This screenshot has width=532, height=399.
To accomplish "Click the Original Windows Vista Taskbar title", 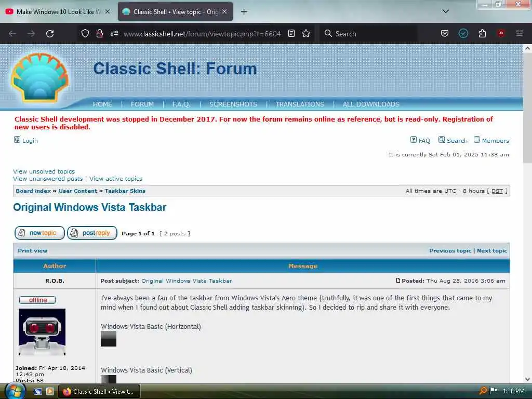I will [x=90, y=207].
